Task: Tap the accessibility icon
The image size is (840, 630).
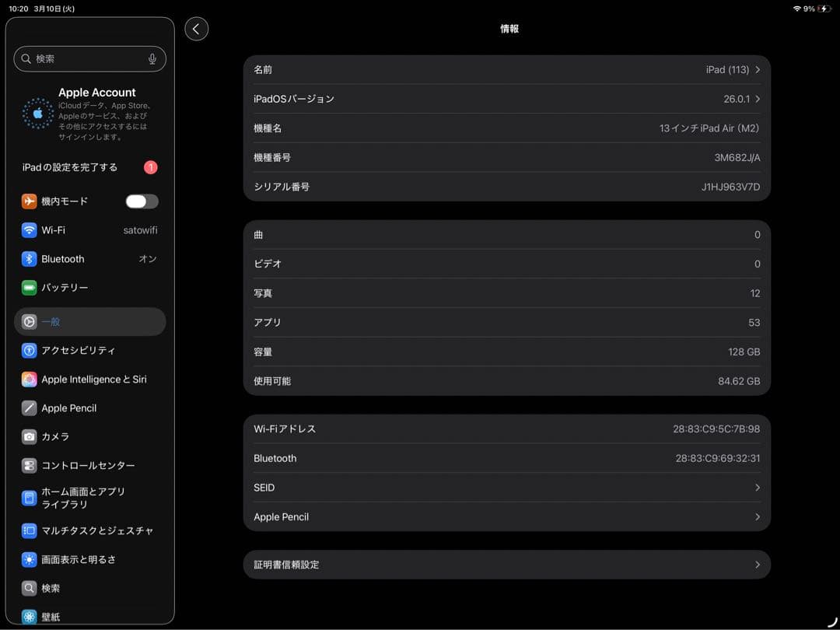Action: tap(29, 350)
